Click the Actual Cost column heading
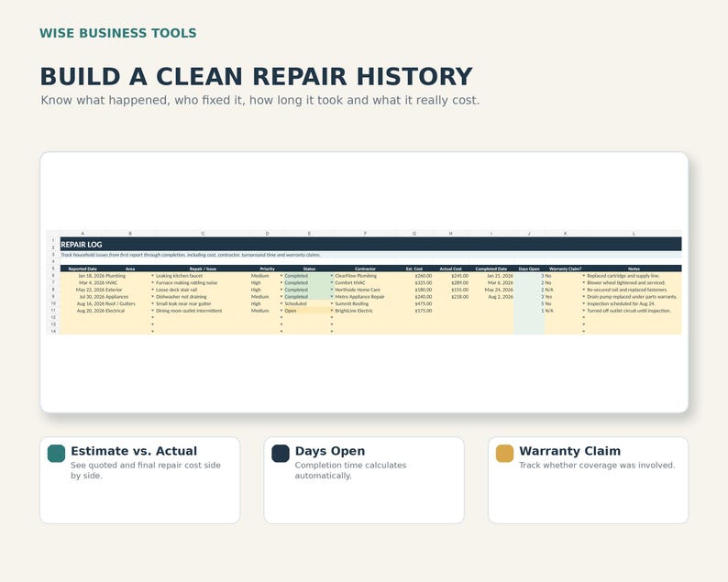728x582 pixels. 450,269
